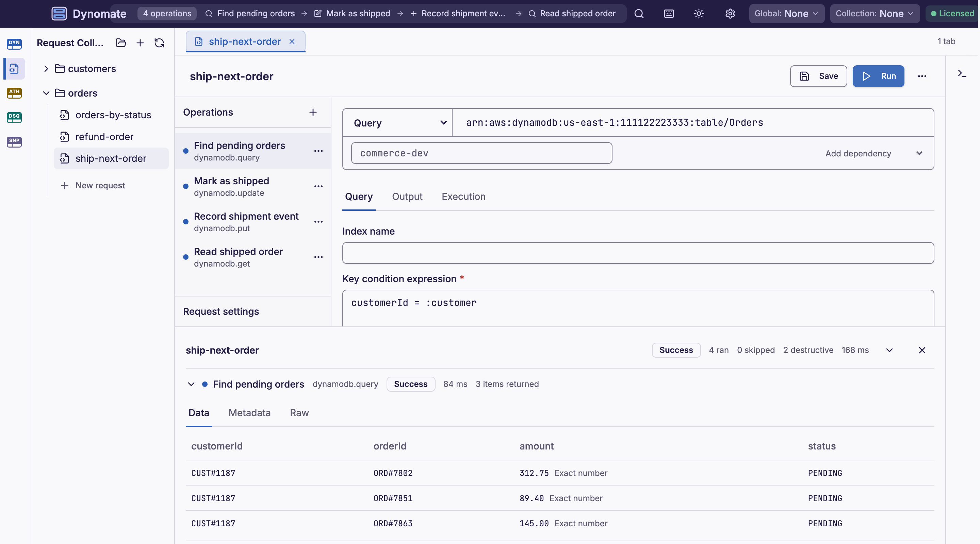Image resolution: width=980 pixels, height=544 pixels.
Task: Expand the customers folder
Action: (x=46, y=69)
